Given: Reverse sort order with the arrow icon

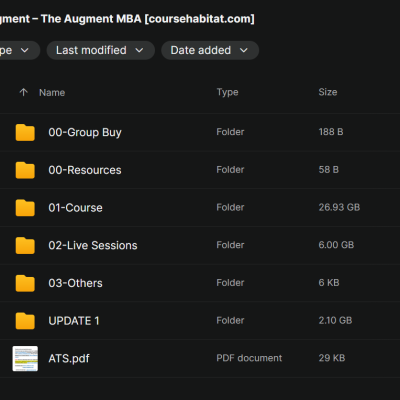Looking at the screenshot, I should click(x=23, y=92).
